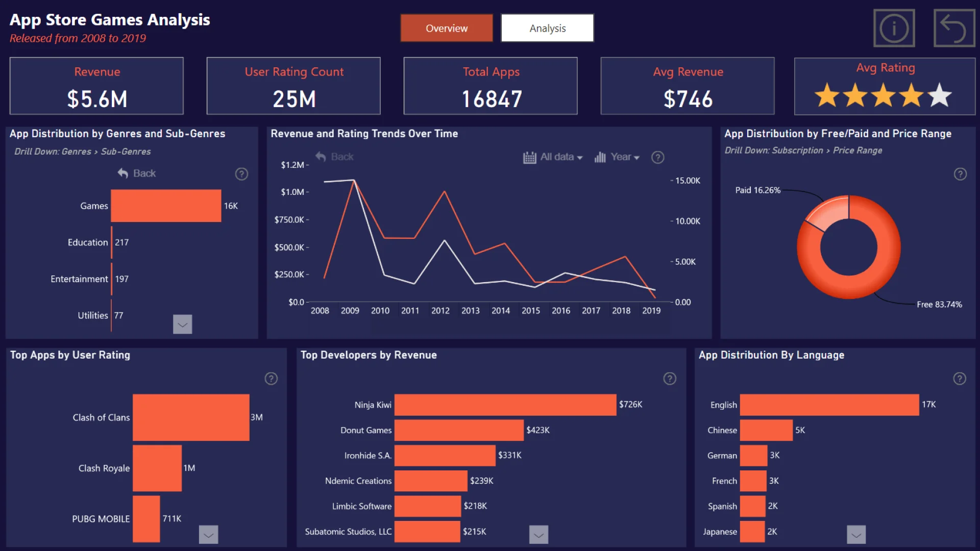Click the Subatomic Studios, LLC bar
Viewport: 980px width, 551px height.
coord(427,532)
